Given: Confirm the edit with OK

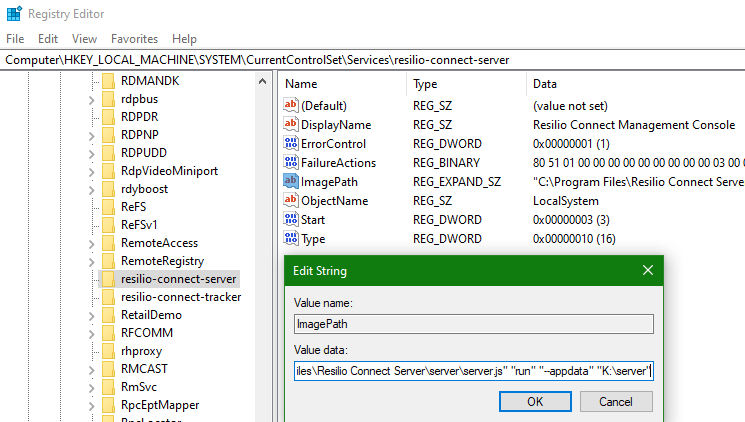Looking at the screenshot, I should [535, 401].
